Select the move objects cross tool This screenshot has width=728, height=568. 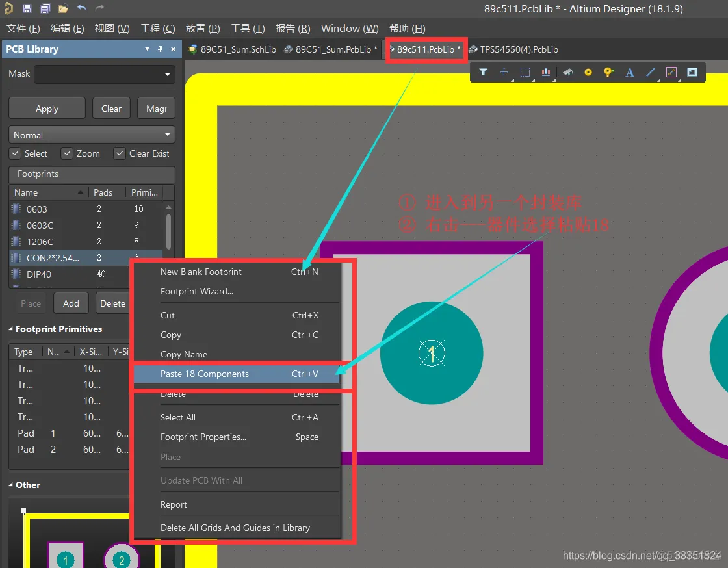coord(504,72)
